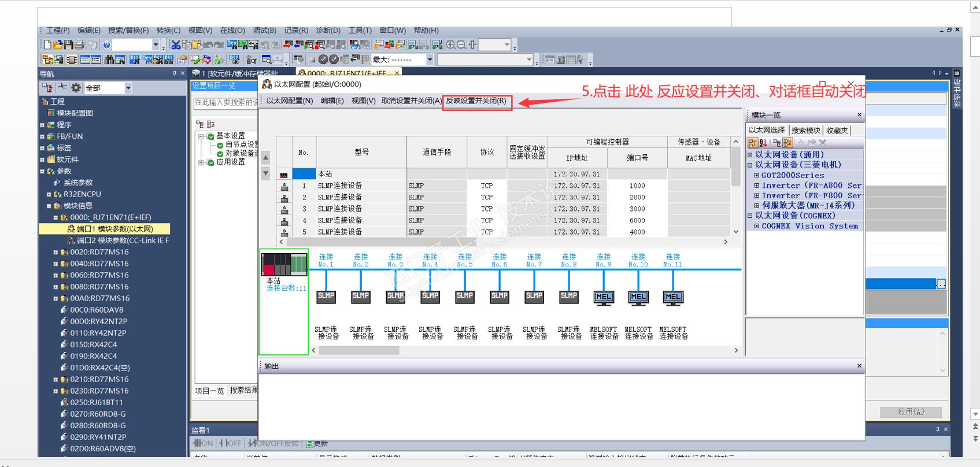Switch to the 收藏夹 tab
This screenshot has height=467, width=980.
click(837, 131)
